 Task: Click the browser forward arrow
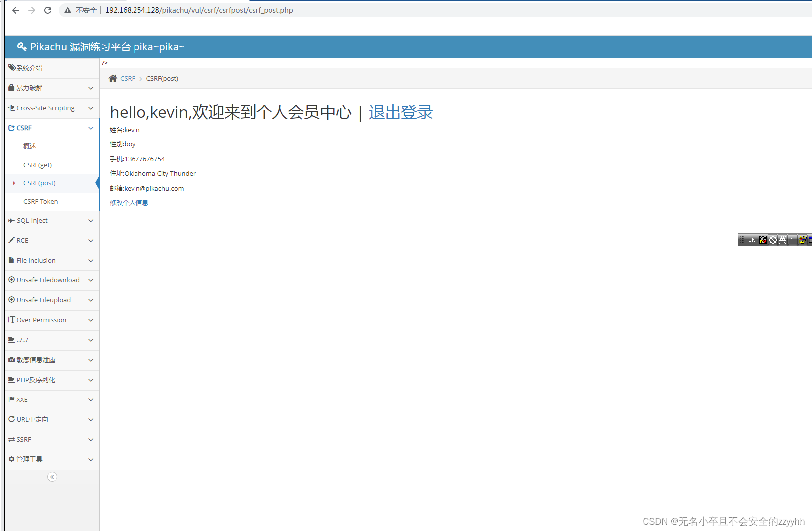32,10
